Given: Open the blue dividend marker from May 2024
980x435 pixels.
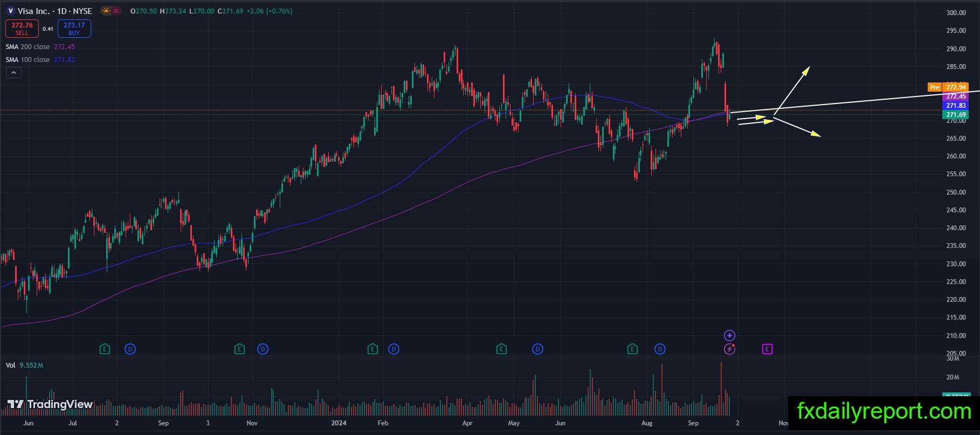Looking at the screenshot, I should click(537, 349).
